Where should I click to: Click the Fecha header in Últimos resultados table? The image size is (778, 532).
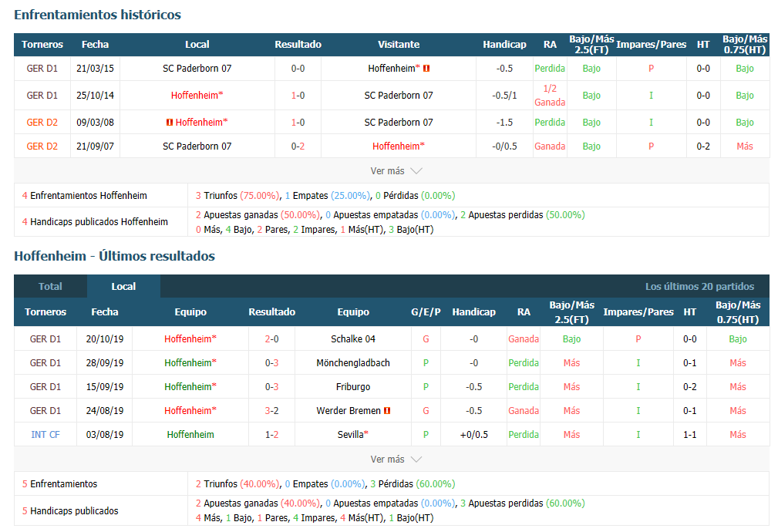click(x=105, y=312)
